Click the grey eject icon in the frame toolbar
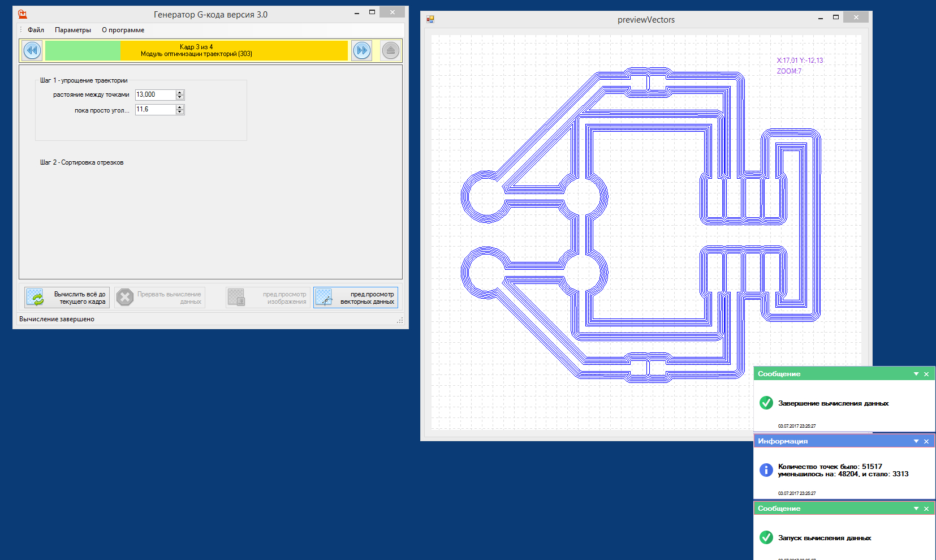Image resolution: width=936 pixels, height=560 pixels. coord(390,50)
